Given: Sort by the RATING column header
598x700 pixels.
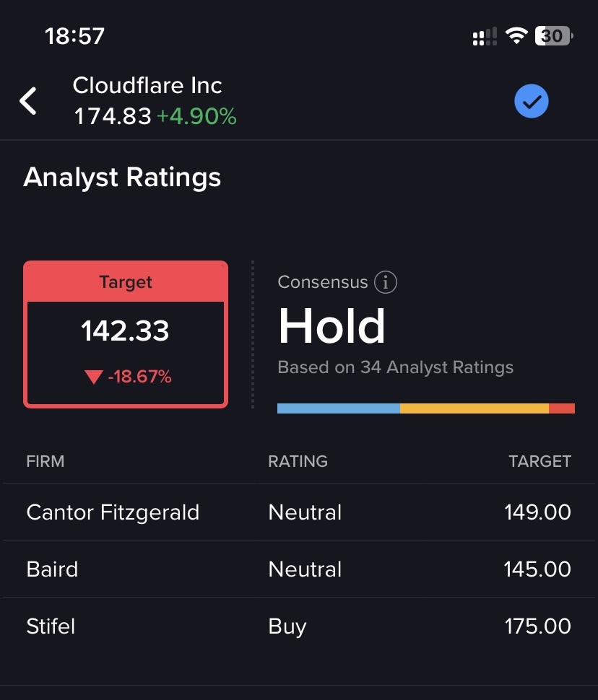Looking at the screenshot, I should (x=298, y=461).
